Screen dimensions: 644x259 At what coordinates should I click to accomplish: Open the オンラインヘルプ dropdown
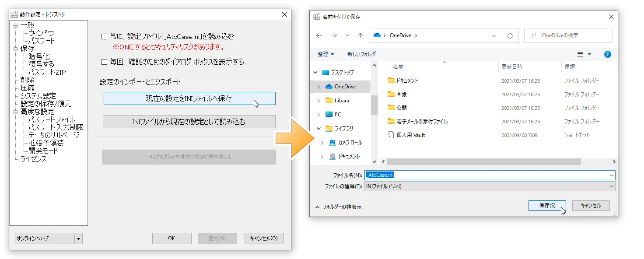coord(79,238)
